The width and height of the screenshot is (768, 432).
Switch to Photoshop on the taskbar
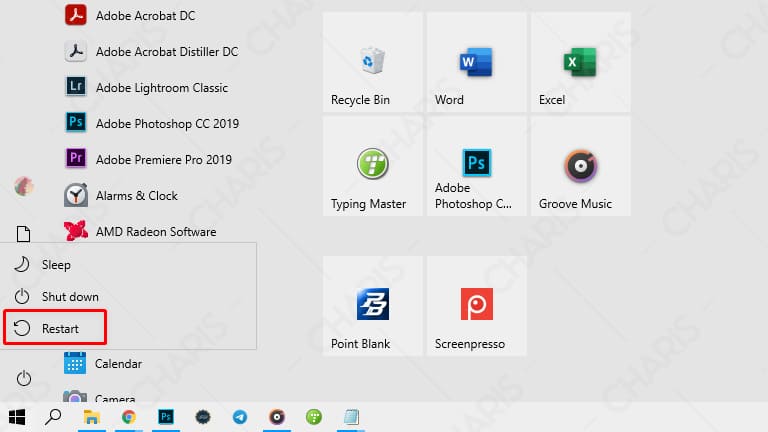pos(166,417)
